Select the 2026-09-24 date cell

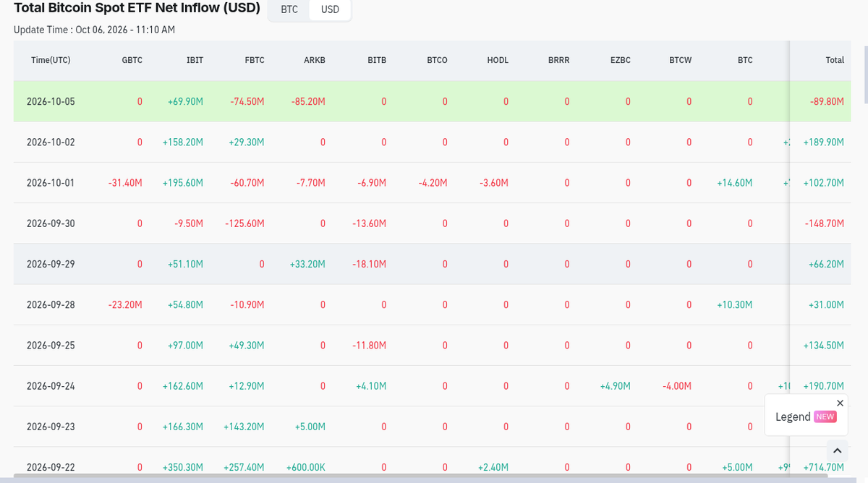pyautogui.click(x=51, y=386)
